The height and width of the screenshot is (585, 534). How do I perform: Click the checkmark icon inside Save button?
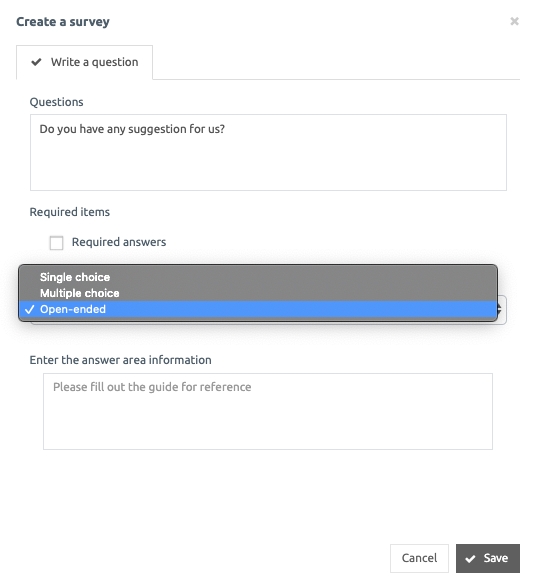pos(470,559)
